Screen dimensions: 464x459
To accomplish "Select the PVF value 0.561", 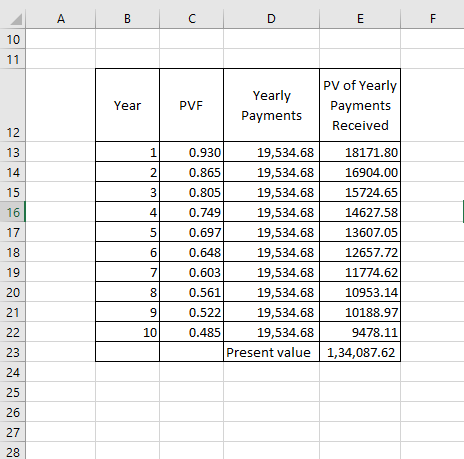I will coord(191,292).
